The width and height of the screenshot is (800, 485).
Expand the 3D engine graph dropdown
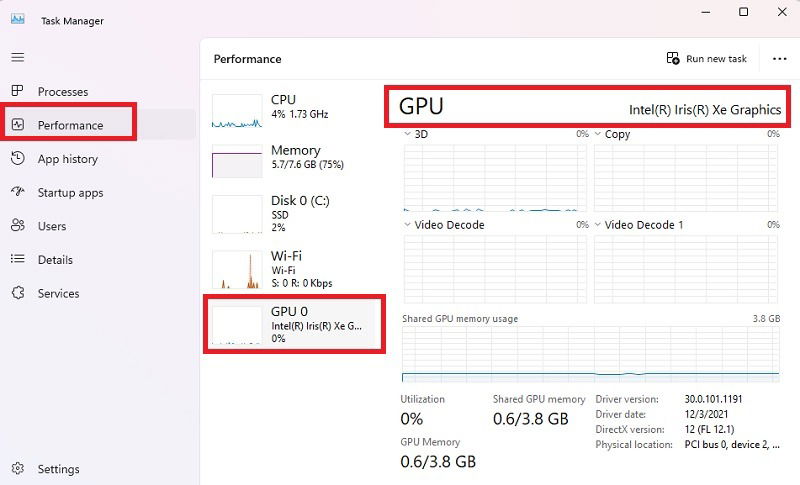pos(407,134)
